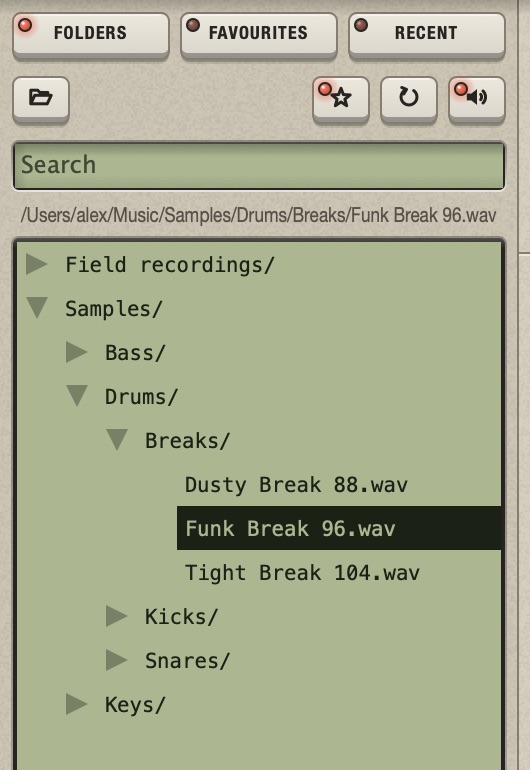Viewport: 530px width, 770px height.
Task: Toggle the favourite star button
Action: pyautogui.click(x=341, y=98)
